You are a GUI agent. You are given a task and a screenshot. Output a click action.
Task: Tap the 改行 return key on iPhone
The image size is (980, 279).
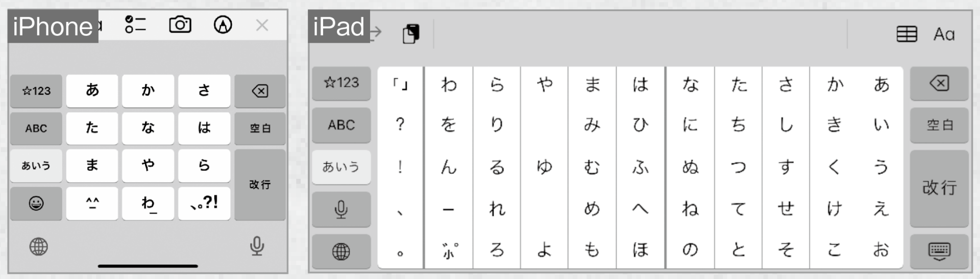tap(260, 185)
